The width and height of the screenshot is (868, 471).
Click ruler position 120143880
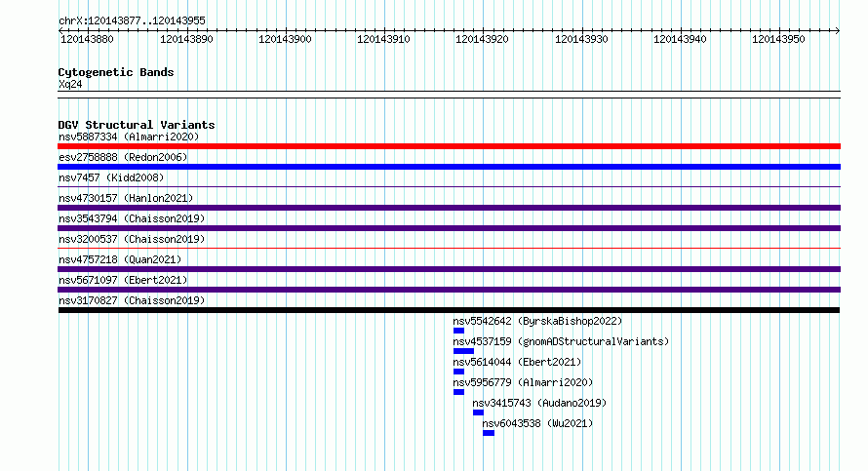(87, 39)
